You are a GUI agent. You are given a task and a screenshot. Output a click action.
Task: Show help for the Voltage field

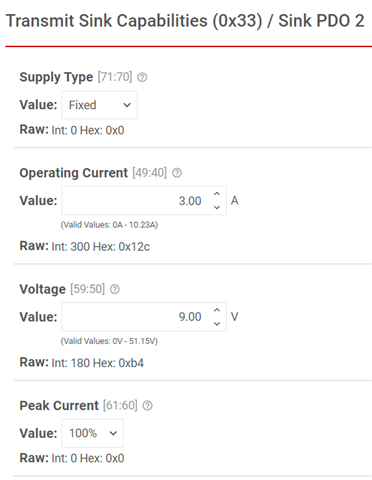115,289
